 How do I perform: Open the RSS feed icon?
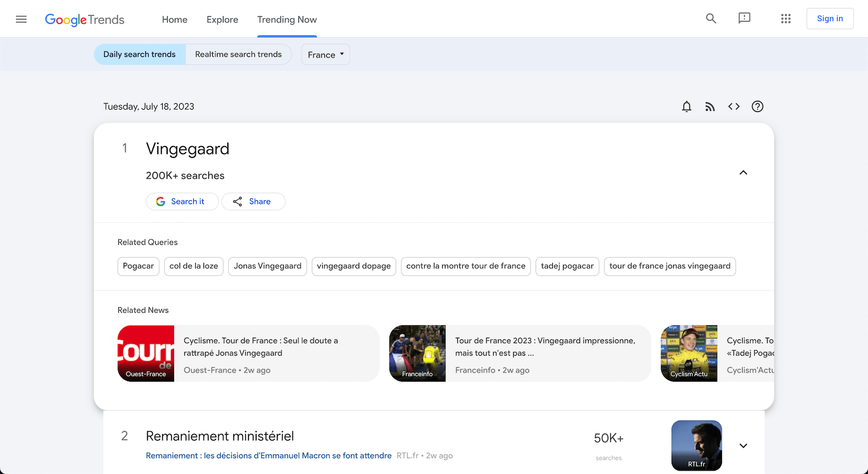point(710,106)
